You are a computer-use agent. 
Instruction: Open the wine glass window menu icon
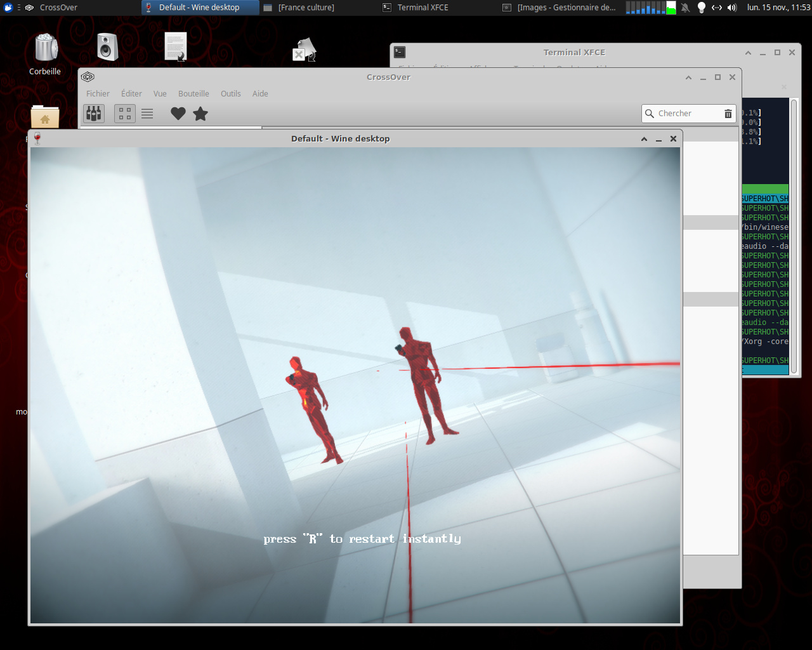pos(37,138)
